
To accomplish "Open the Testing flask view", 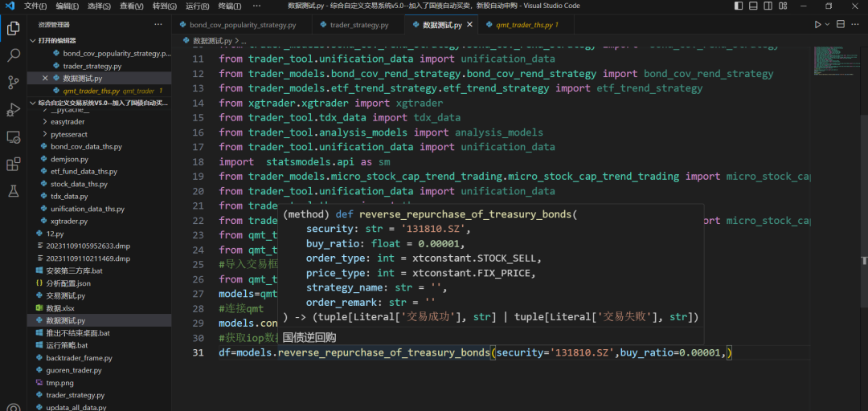I will 14,191.
